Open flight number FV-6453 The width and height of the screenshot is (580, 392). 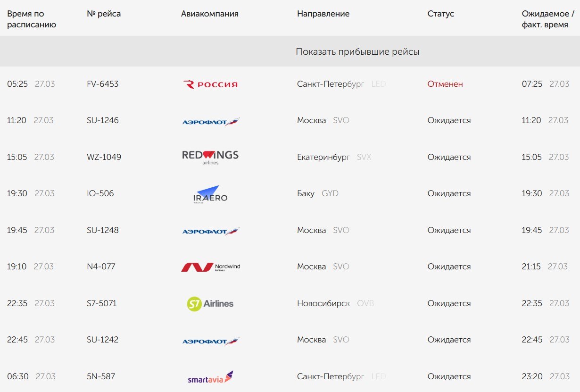[x=103, y=84]
